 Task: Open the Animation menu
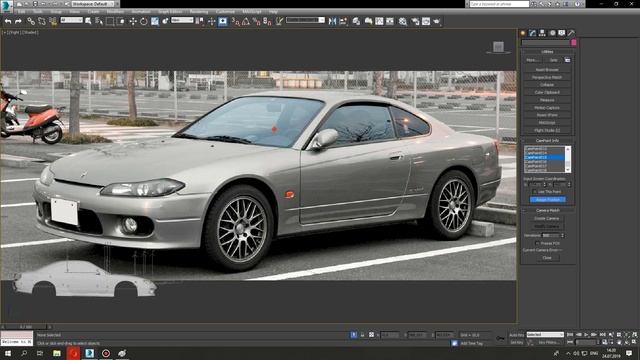click(140, 12)
